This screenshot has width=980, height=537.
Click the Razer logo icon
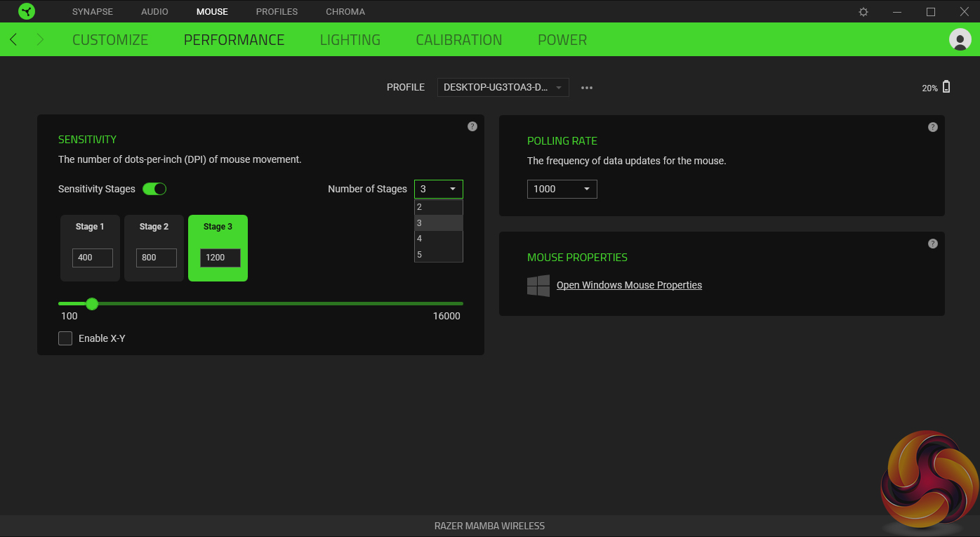click(x=27, y=11)
